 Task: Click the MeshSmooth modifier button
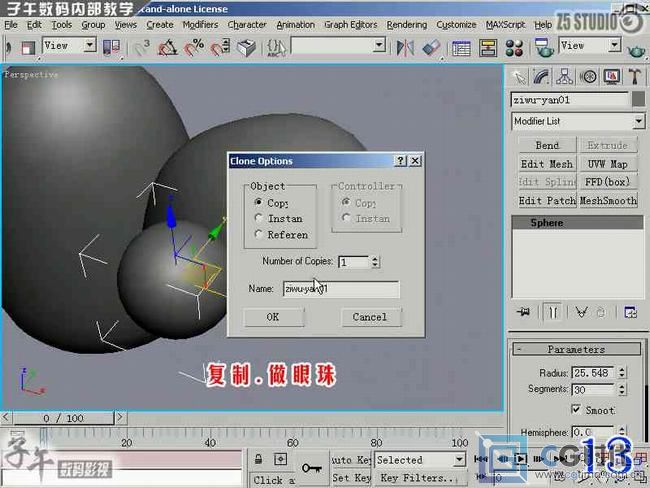(608, 200)
